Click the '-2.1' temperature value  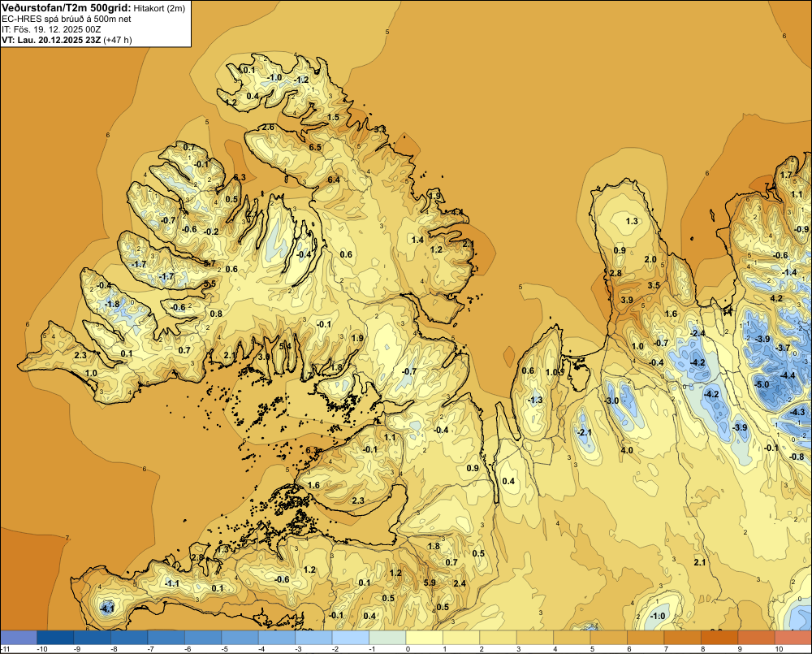pyautogui.click(x=584, y=432)
